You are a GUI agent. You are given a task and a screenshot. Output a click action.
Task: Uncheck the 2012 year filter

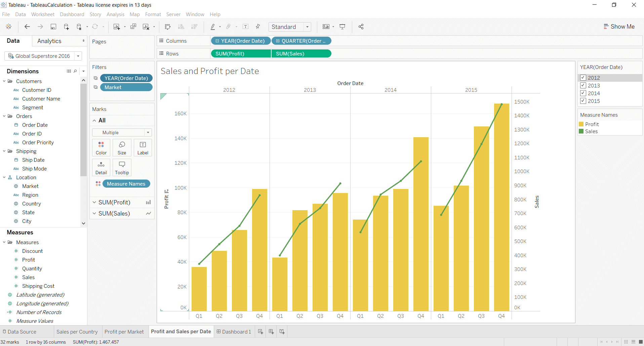click(583, 78)
